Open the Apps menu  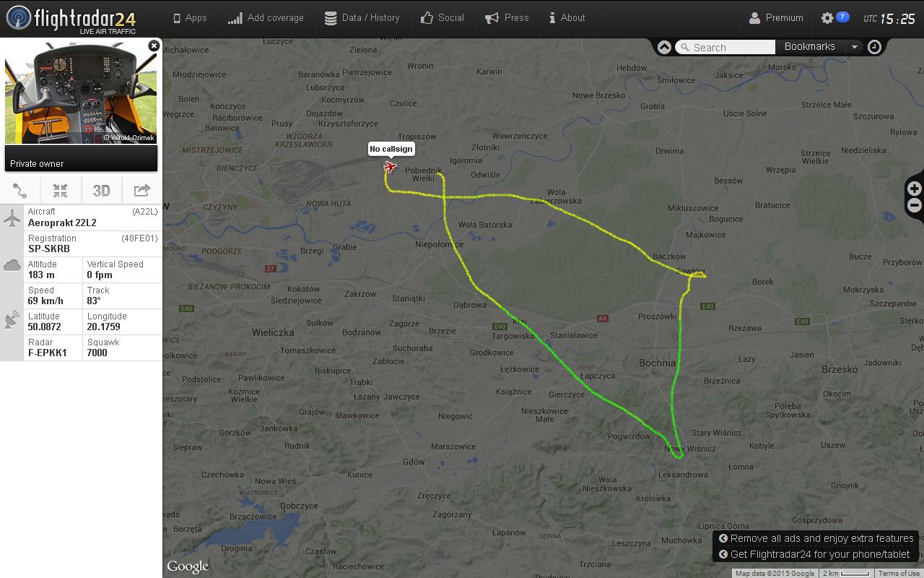point(190,18)
